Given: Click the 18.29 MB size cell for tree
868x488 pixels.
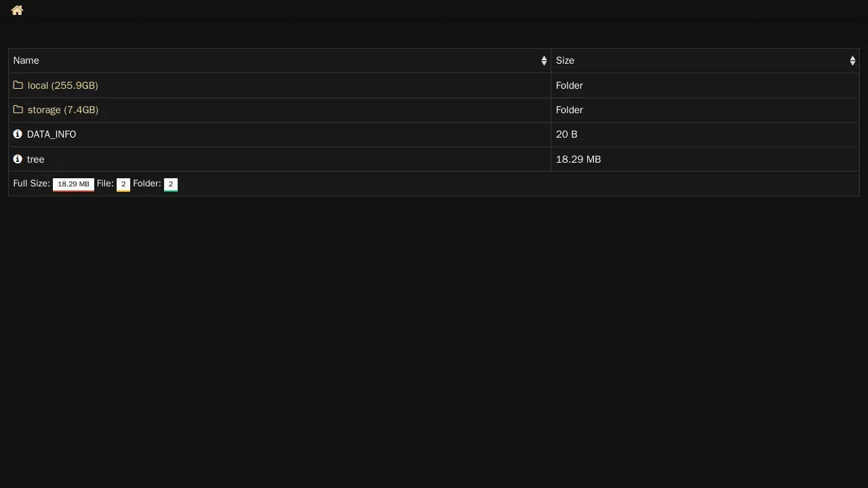Looking at the screenshot, I should 578,159.
